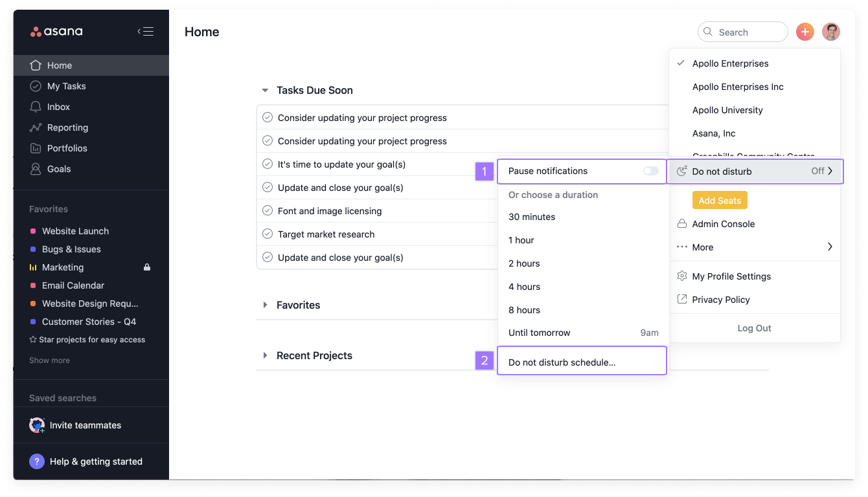Image resolution: width=868 pixels, height=497 pixels.
Task: Click the purple question mark help icon
Action: click(37, 461)
